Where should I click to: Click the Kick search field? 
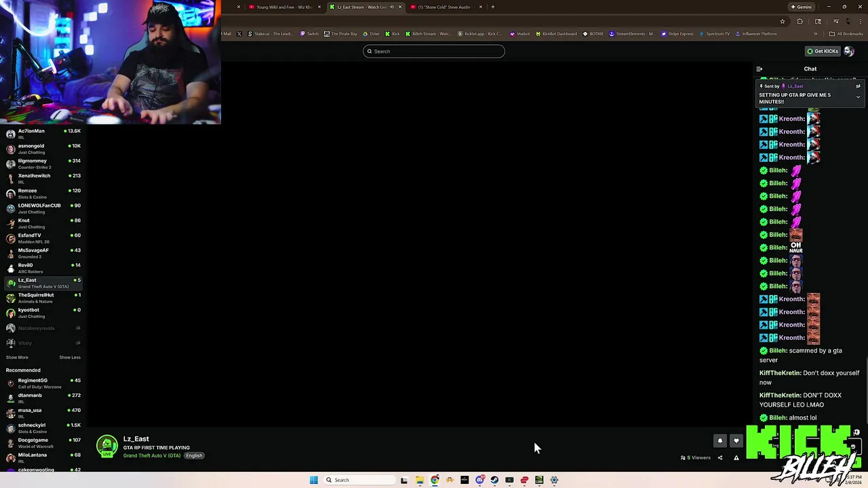434,52
